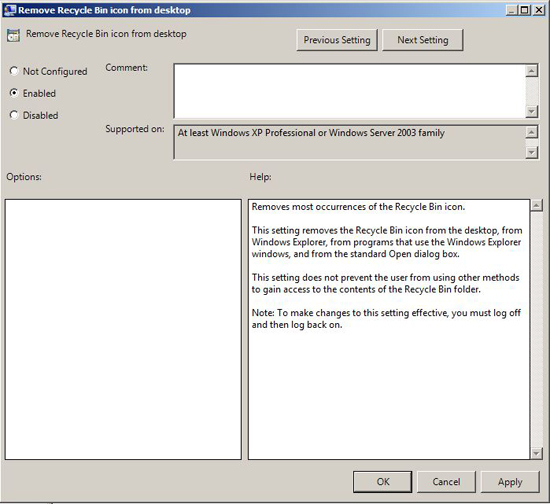Select the Enabled radio button
Screen dimensions: 550x504
(x=14, y=93)
